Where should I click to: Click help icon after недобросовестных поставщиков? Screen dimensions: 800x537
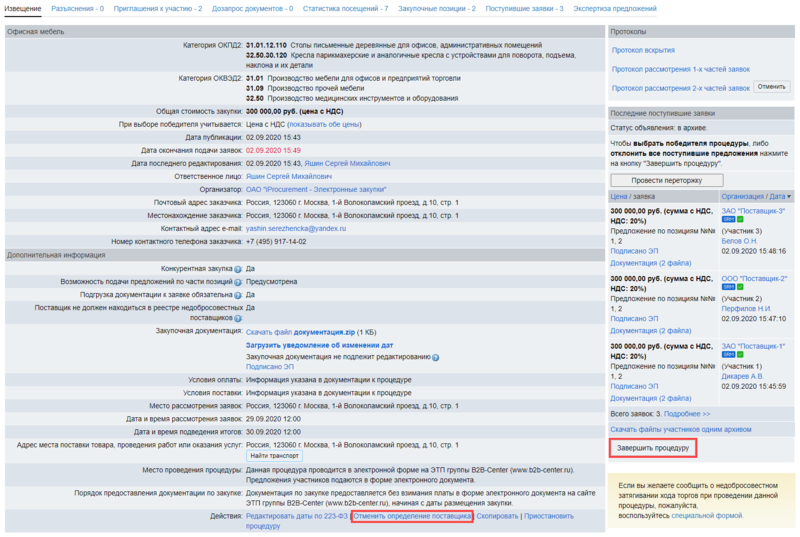click(238, 318)
